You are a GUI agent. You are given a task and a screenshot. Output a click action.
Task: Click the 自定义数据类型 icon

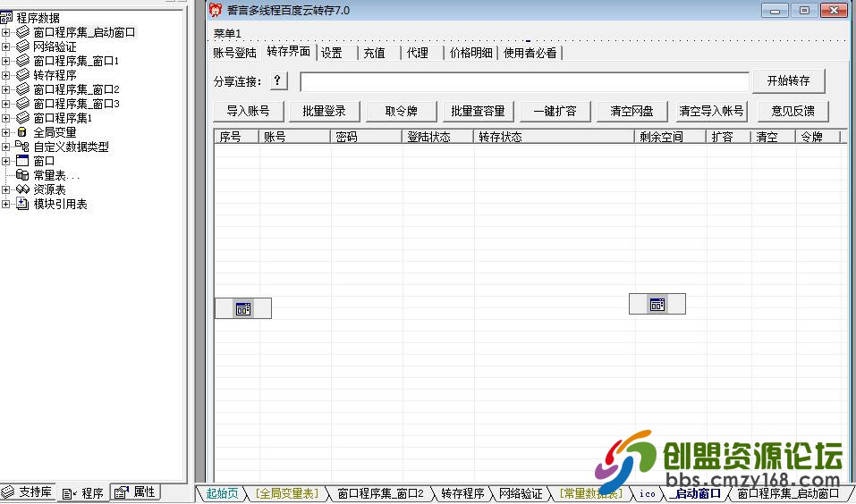pos(21,147)
